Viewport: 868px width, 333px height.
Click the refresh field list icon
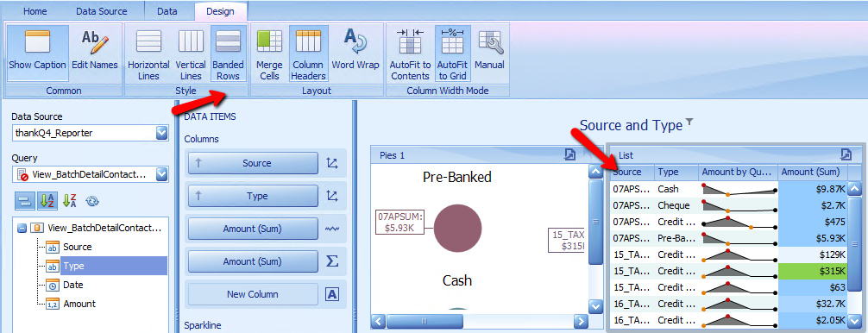point(92,201)
